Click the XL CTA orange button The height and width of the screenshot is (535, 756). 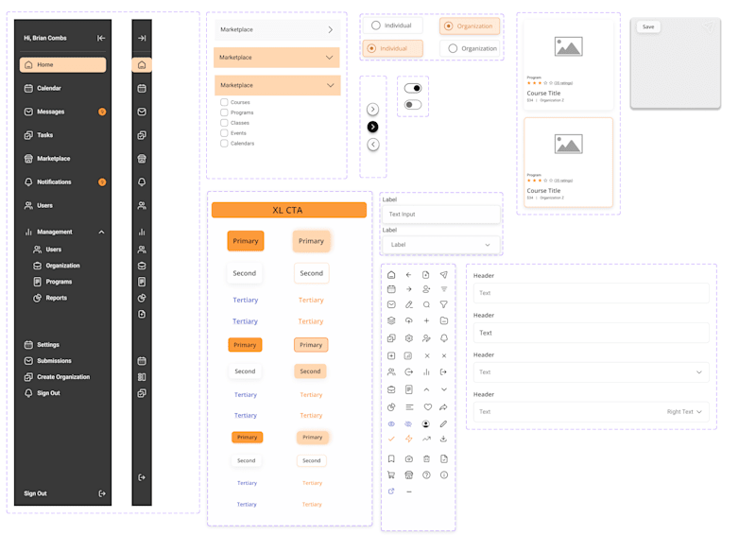[289, 210]
